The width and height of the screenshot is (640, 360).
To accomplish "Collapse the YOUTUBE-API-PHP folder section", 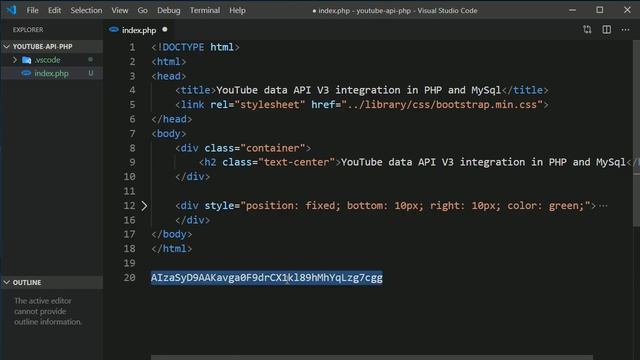I will pyautogui.click(x=51, y=47).
